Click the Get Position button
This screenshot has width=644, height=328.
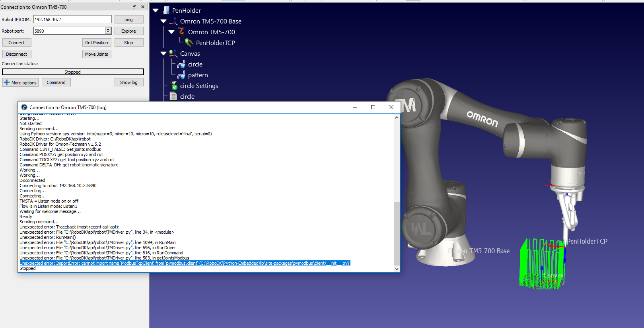[96, 43]
